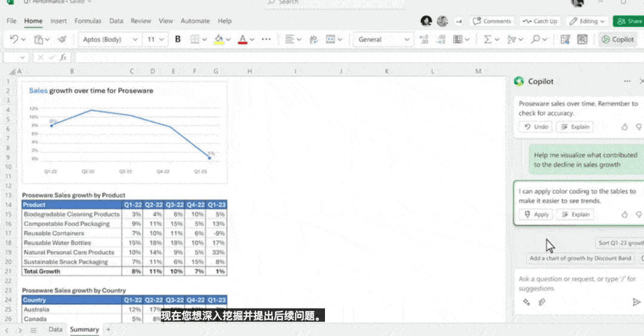The height and width of the screenshot is (336, 644).
Task: Click the Format Painter icon
Action: [62, 39]
